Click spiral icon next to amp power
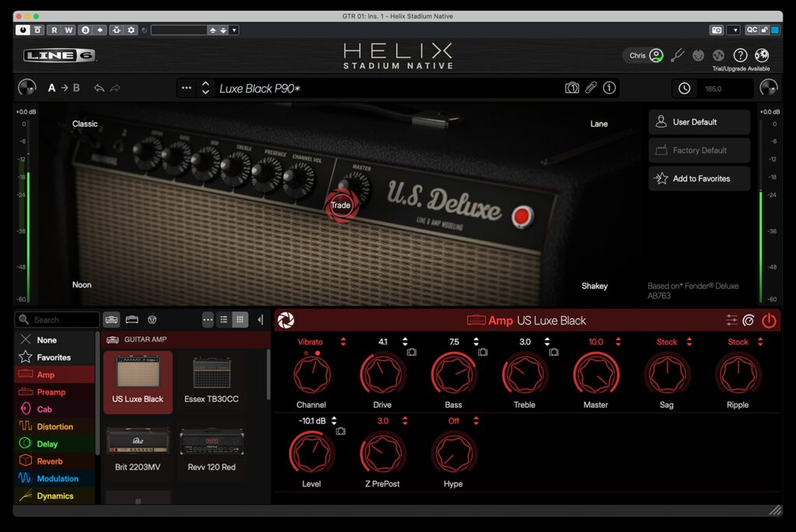The height and width of the screenshot is (532, 796). coord(749,320)
